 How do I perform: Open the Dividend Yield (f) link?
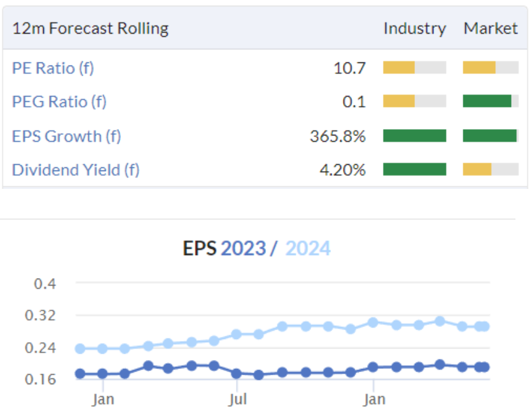[75, 170]
